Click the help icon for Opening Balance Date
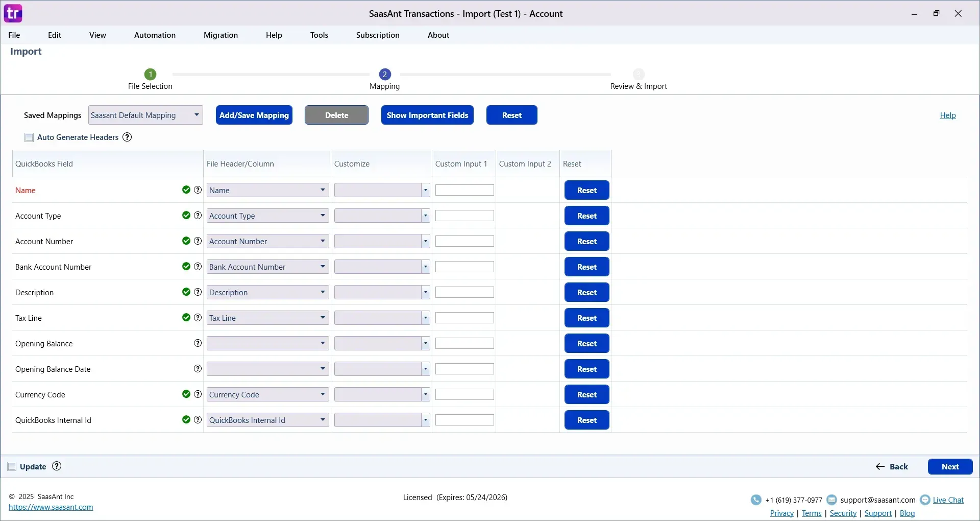 198,369
